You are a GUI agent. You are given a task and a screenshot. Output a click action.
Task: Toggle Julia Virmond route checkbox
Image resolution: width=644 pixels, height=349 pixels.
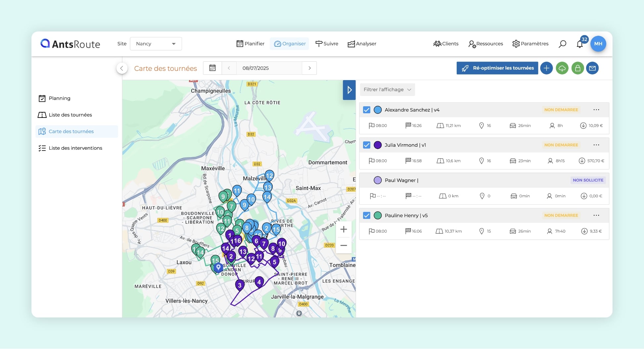click(x=367, y=145)
